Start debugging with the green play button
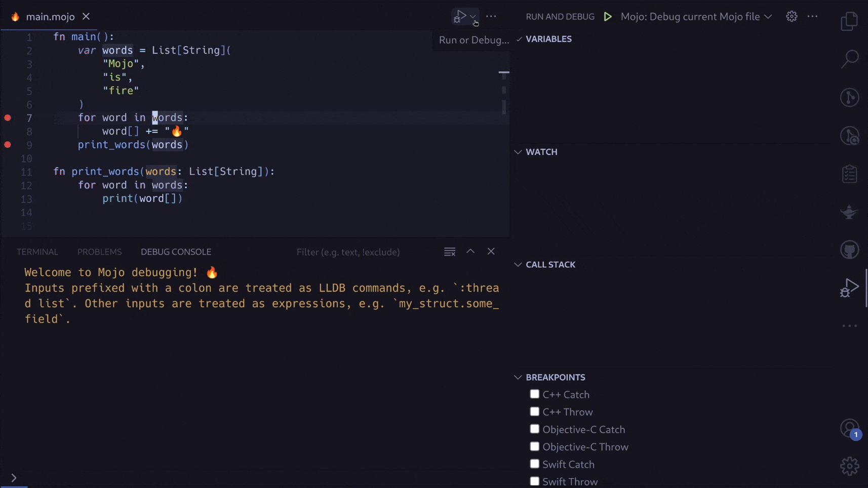The height and width of the screenshot is (488, 868). (607, 16)
